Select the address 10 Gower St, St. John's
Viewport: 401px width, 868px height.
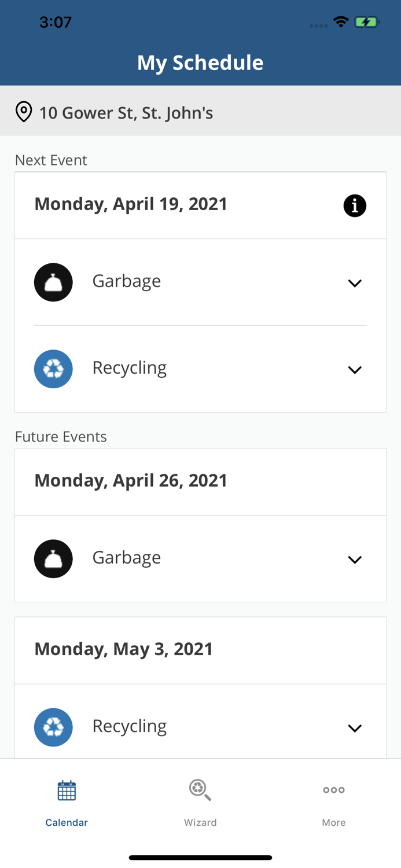126,113
